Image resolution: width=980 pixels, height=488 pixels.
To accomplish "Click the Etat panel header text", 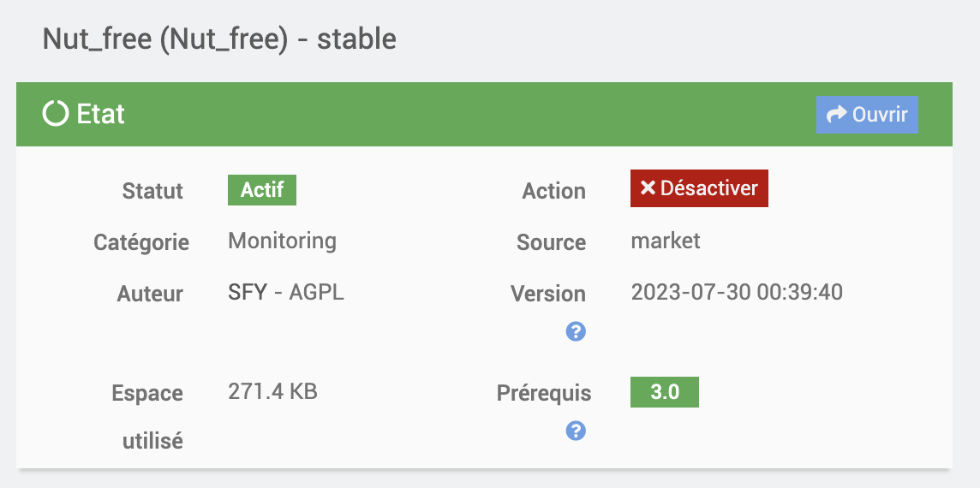I will point(100,114).
